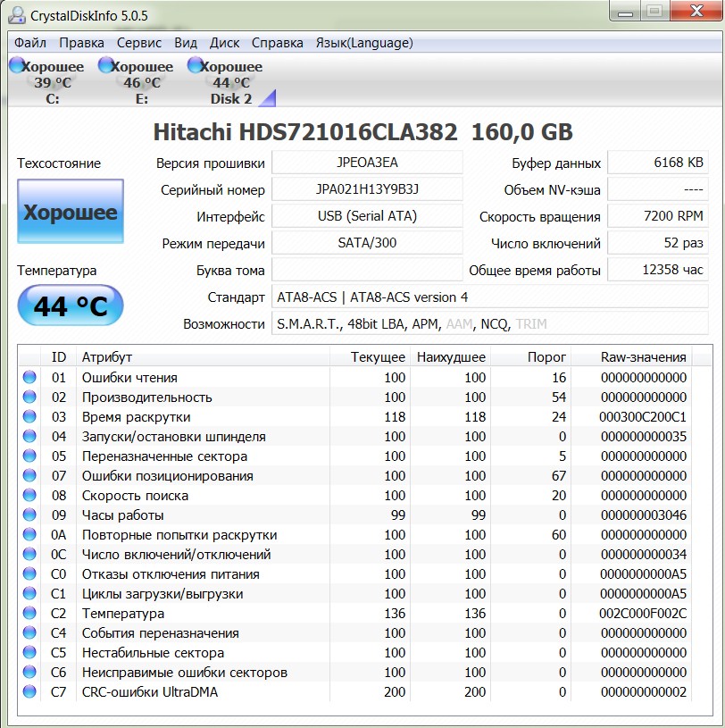
Task: Click the Объем NV-кэша value field
Action: point(658,189)
